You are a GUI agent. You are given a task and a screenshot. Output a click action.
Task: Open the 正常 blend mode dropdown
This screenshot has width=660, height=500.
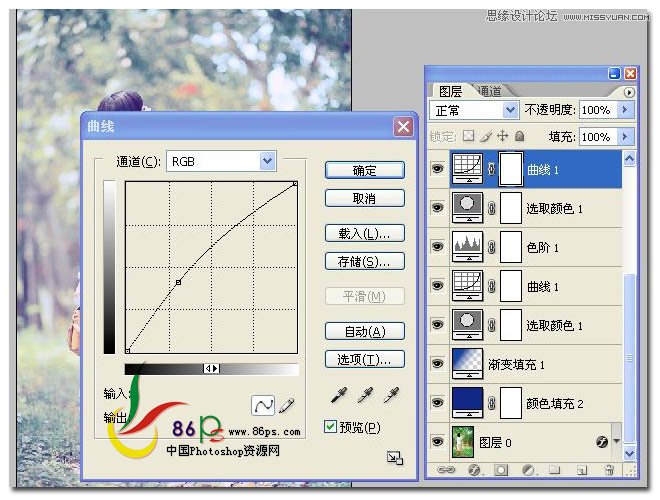(x=510, y=110)
